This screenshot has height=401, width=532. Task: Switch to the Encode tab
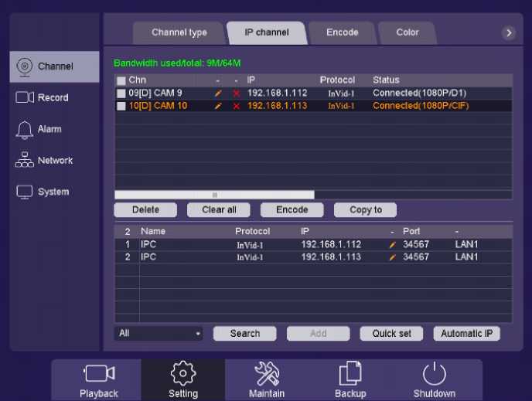click(342, 32)
